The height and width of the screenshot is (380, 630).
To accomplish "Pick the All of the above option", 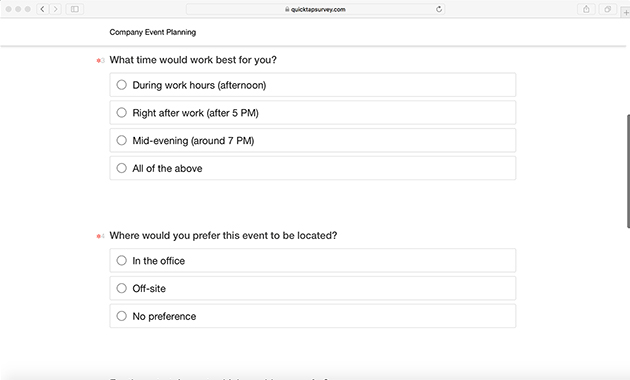I will [313, 168].
